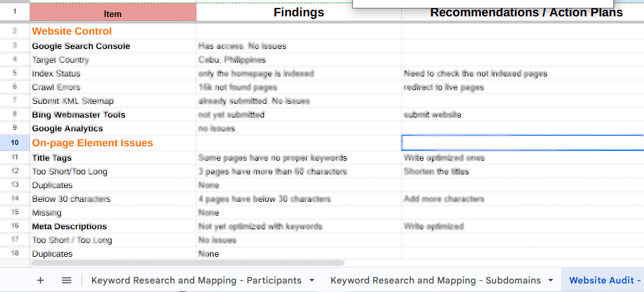The height and width of the screenshot is (292, 644).
Task: Click the Website Control section heading cell
Action: point(113,31)
